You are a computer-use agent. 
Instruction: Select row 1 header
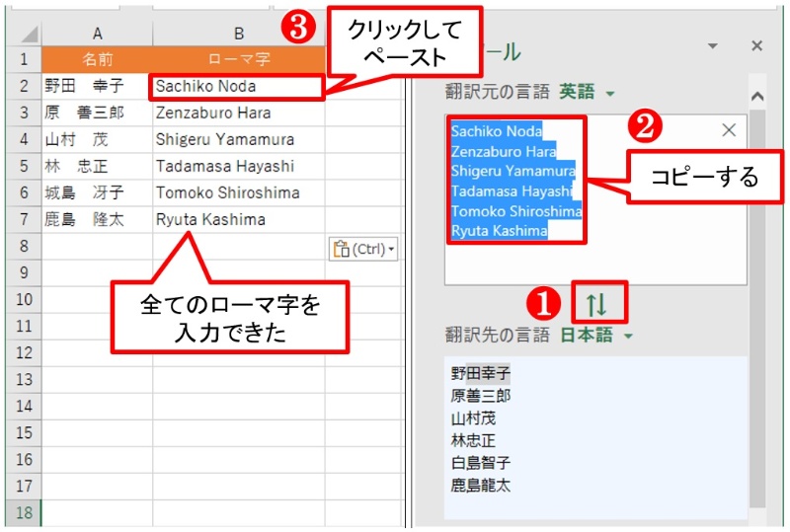(x=24, y=59)
